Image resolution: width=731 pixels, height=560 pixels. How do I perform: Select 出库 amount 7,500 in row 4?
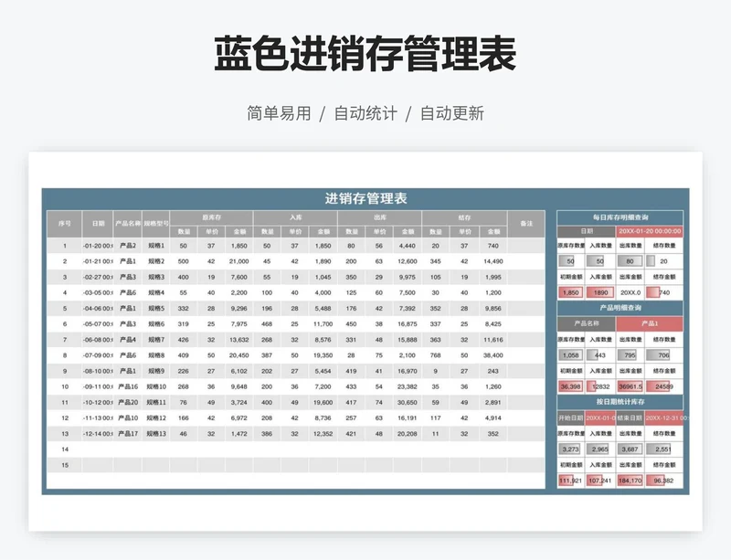(x=407, y=293)
